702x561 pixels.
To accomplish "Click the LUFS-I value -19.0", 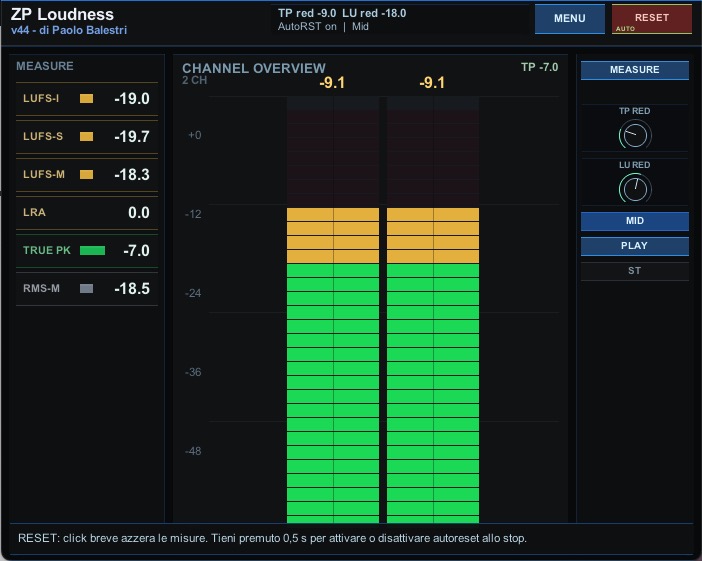I will tap(132, 98).
